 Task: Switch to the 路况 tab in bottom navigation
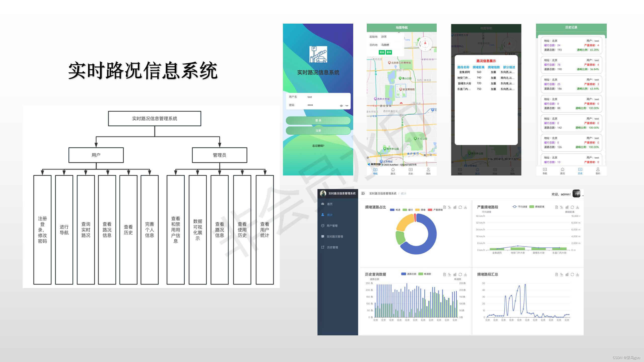pos(393,171)
